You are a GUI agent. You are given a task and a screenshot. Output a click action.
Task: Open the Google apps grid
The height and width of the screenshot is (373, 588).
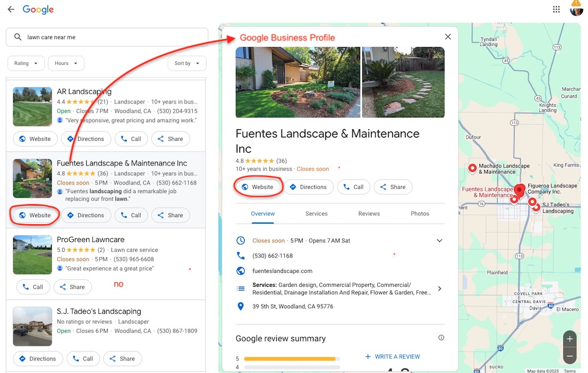556,9
